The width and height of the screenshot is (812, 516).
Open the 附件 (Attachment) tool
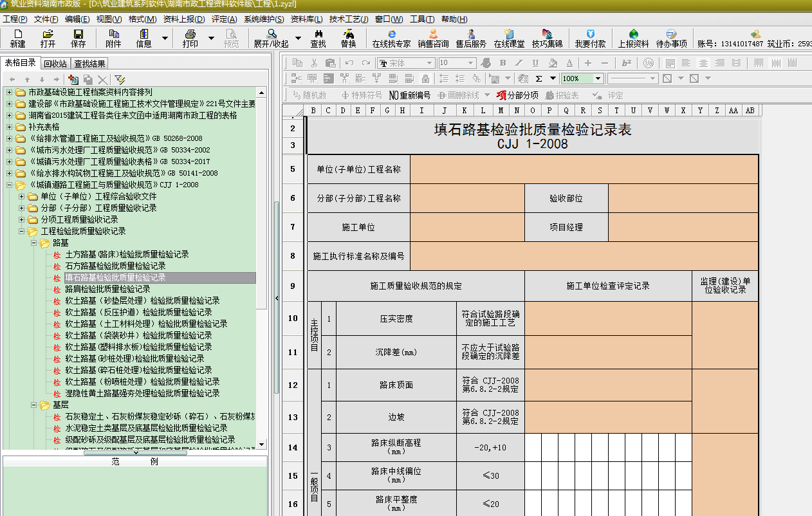pos(113,38)
